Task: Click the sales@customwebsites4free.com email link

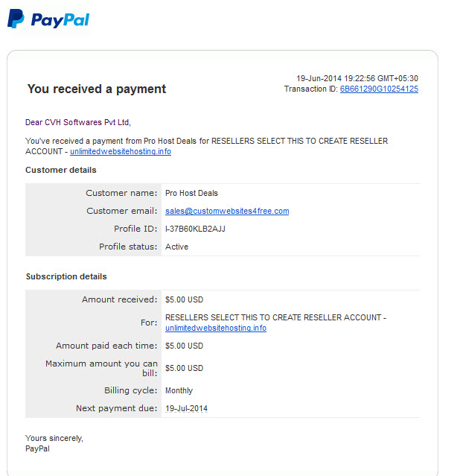Action: 227,211
